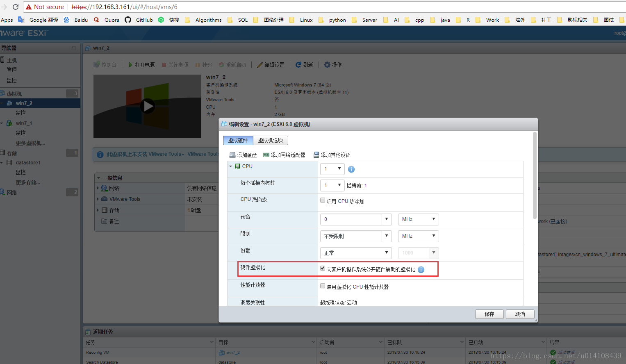Open the 限制 limit value dropdown arrow

point(387,236)
